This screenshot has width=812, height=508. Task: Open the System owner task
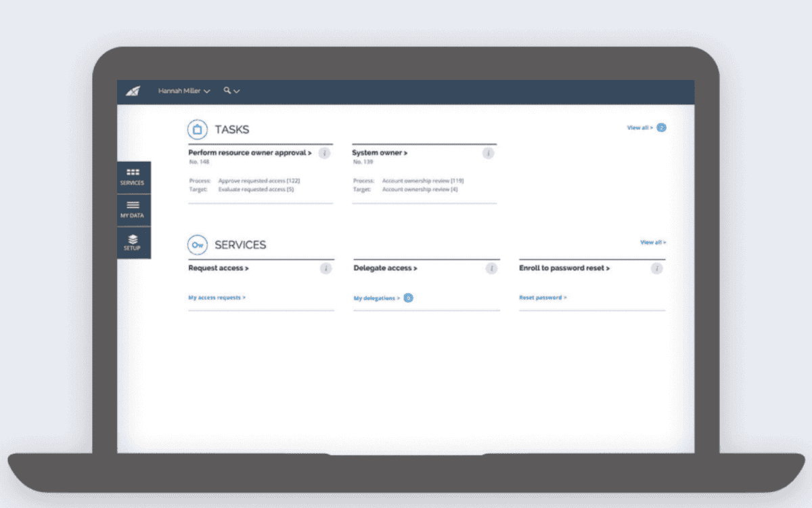coord(380,153)
